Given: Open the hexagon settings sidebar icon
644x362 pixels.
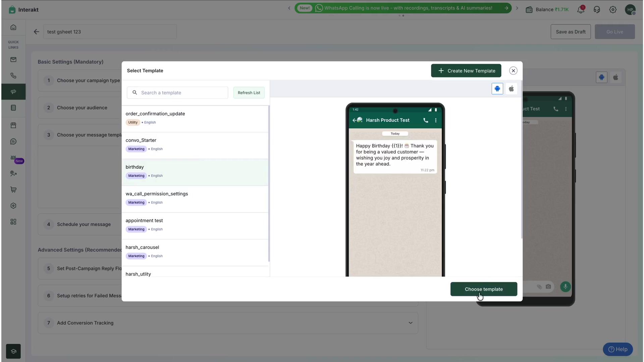Looking at the screenshot, I should click(13, 206).
